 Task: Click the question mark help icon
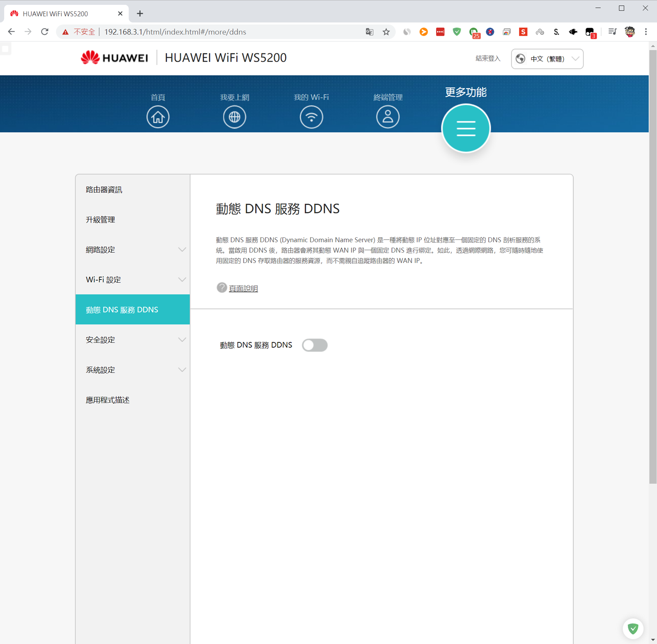click(222, 288)
